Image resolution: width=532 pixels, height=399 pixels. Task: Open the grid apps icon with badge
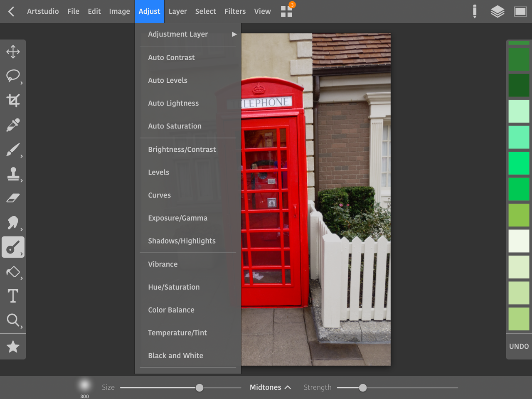286,12
